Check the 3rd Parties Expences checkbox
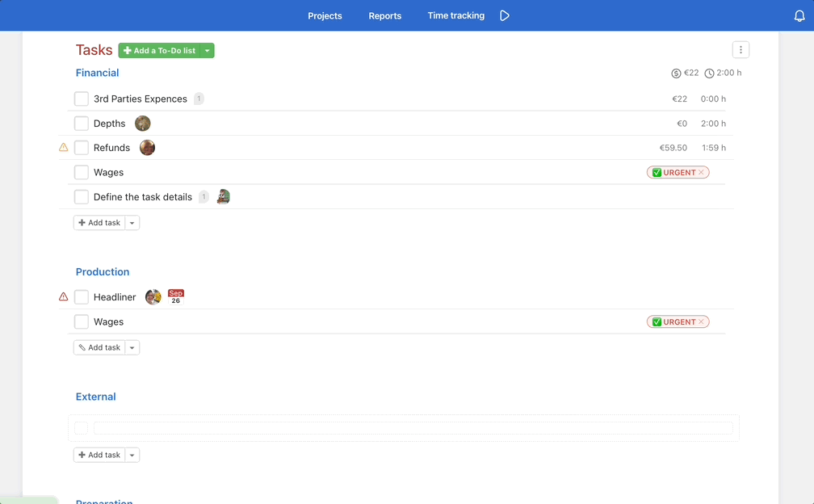This screenshot has width=814, height=504. (x=82, y=99)
